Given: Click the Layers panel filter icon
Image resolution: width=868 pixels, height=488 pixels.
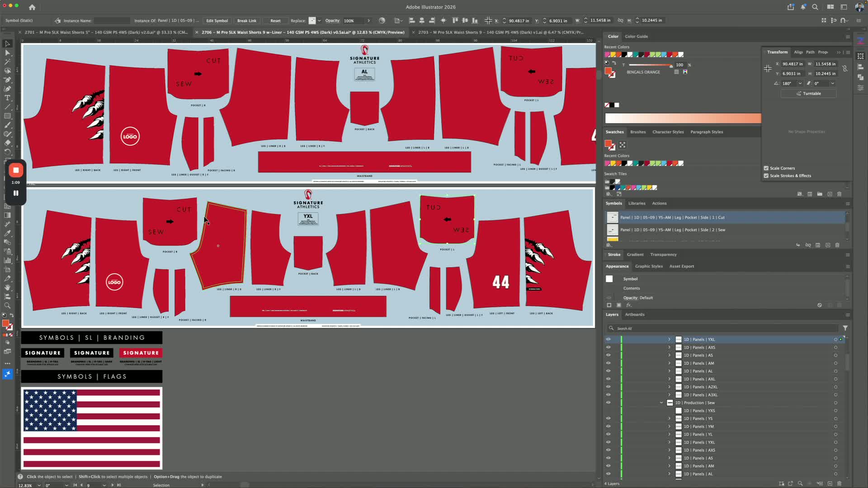Looking at the screenshot, I should point(845,328).
